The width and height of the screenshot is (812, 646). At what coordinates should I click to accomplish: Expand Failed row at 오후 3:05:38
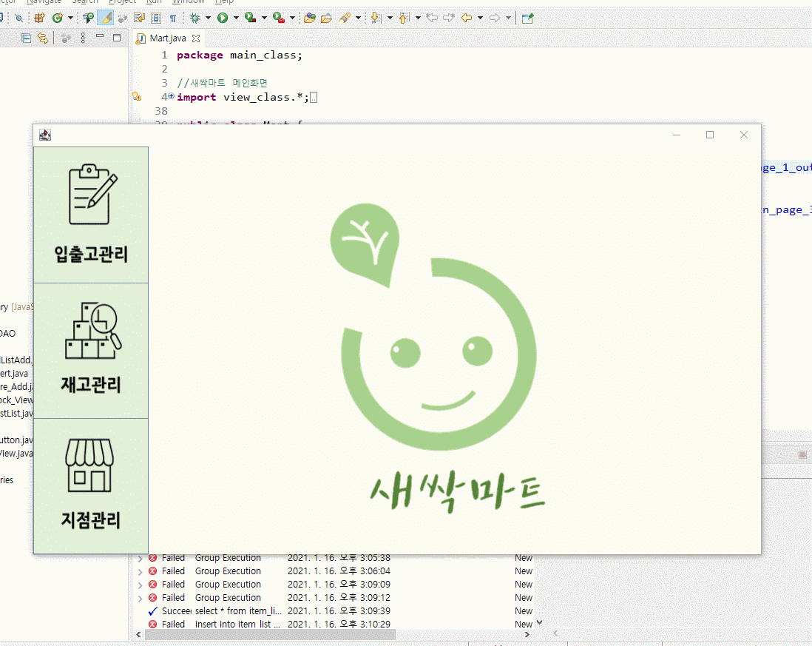tap(140, 559)
